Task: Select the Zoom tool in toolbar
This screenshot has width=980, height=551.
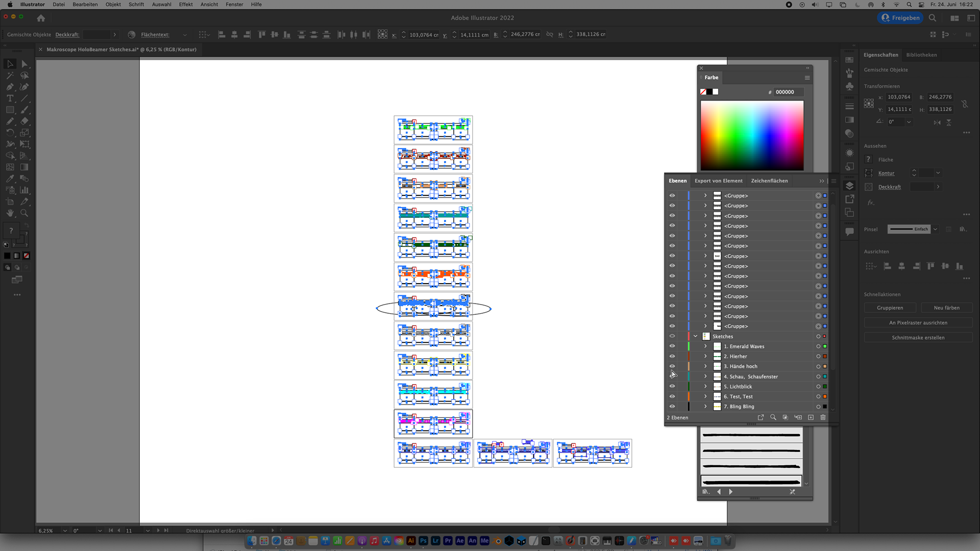Action: pos(24,213)
